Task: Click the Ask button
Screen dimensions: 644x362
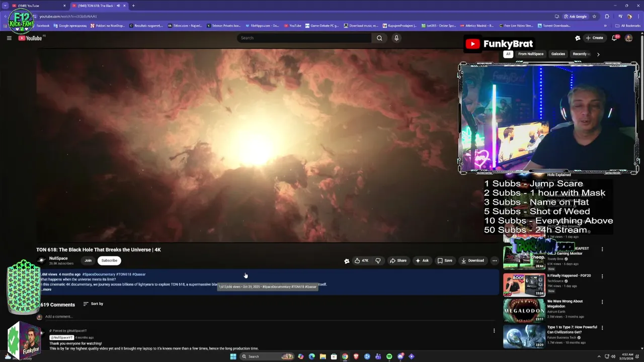Action: coord(422,260)
